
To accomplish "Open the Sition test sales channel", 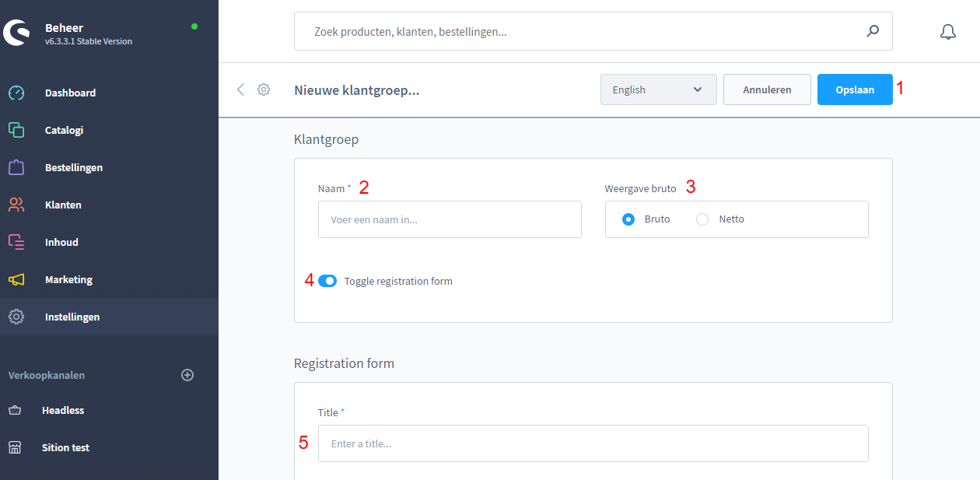I will [x=65, y=447].
